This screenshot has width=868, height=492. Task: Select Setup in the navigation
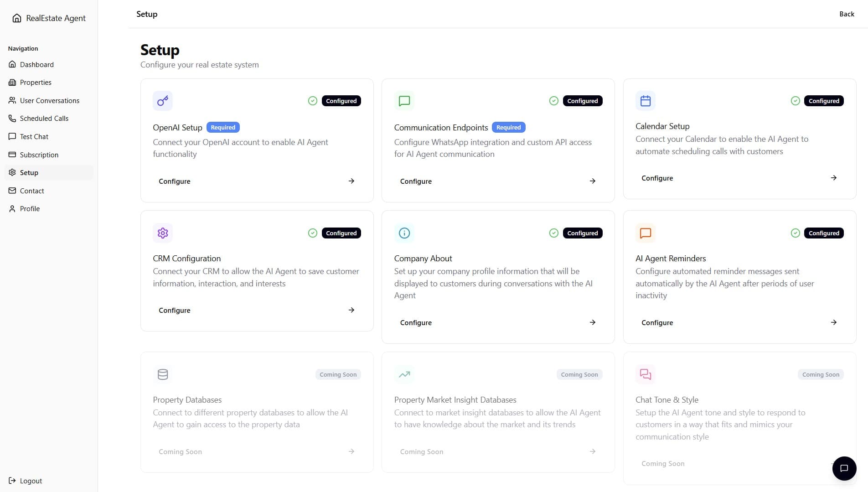49,172
